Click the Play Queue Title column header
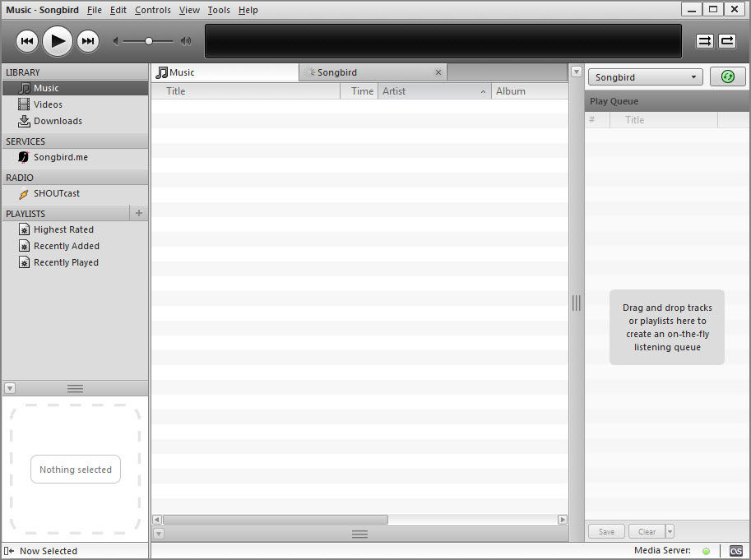The image size is (751, 560). click(x=664, y=120)
